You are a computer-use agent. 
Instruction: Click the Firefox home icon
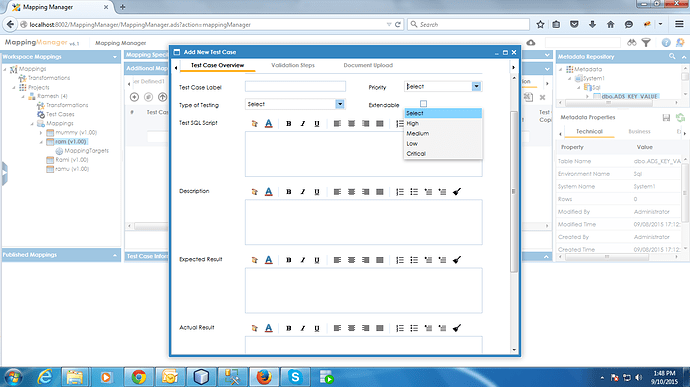coord(610,25)
